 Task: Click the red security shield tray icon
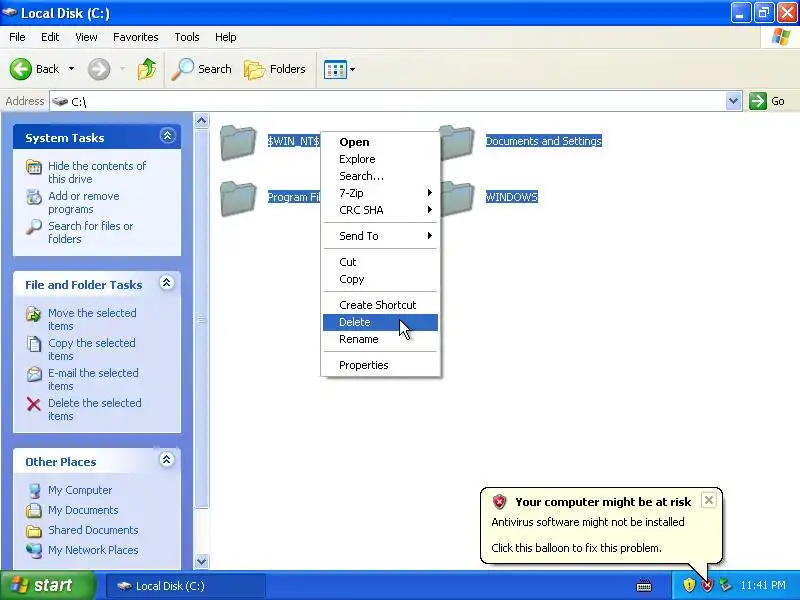[x=707, y=585]
